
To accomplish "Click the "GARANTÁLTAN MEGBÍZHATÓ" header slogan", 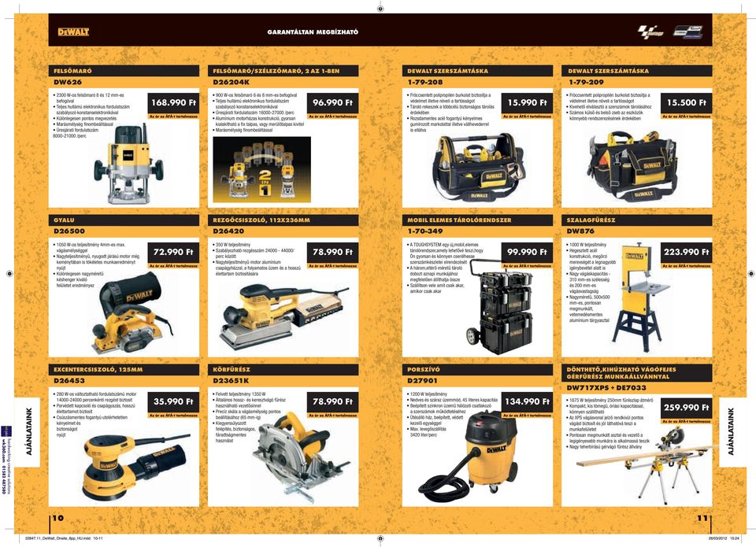I will [x=313, y=32].
